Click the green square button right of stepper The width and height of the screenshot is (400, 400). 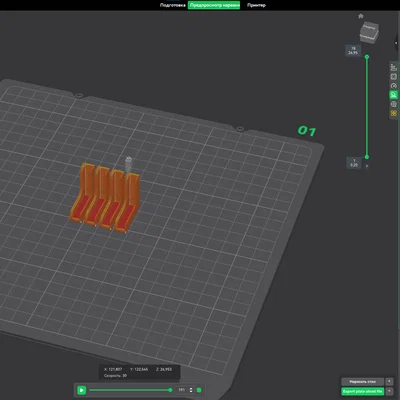point(199,390)
